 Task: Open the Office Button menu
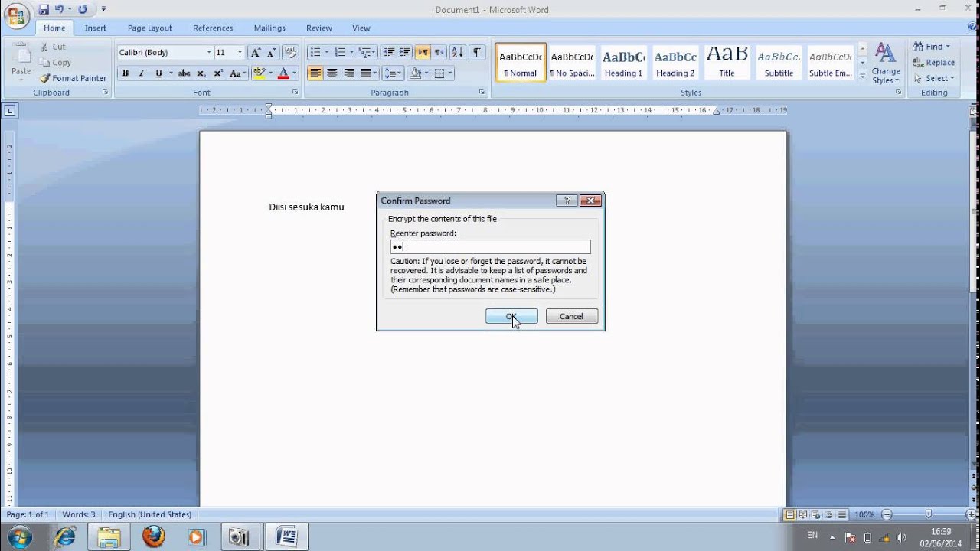tap(16, 15)
